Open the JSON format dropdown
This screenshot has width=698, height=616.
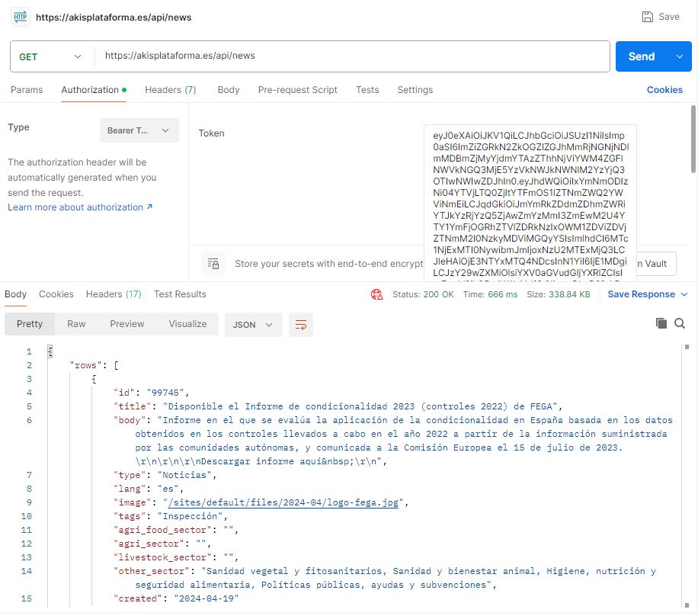pyautogui.click(x=253, y=324)
